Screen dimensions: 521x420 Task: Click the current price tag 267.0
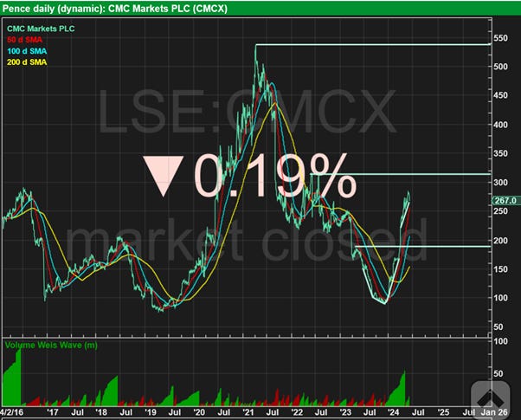point(505,201)
